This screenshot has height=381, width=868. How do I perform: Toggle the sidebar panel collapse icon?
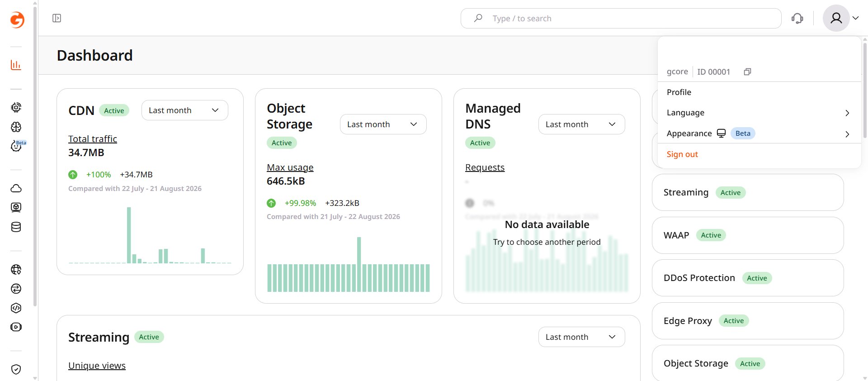pyautogui.click(x=57, y=18)
